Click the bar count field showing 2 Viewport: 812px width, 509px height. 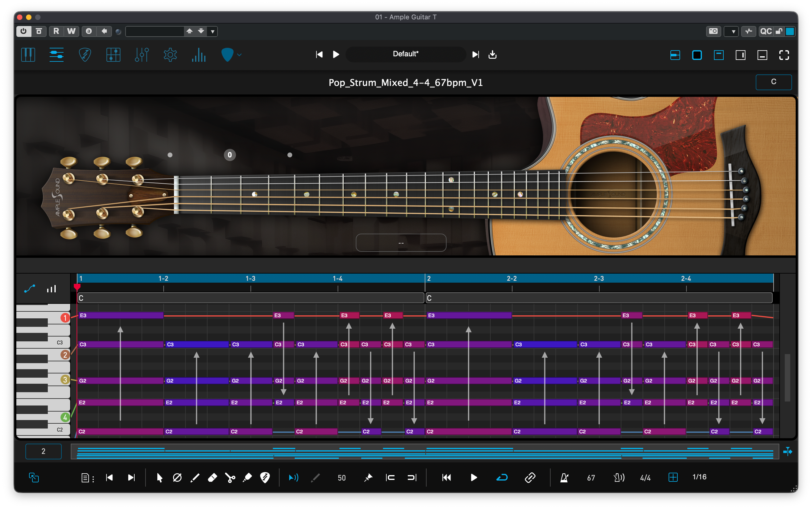[x=43, y=452]
